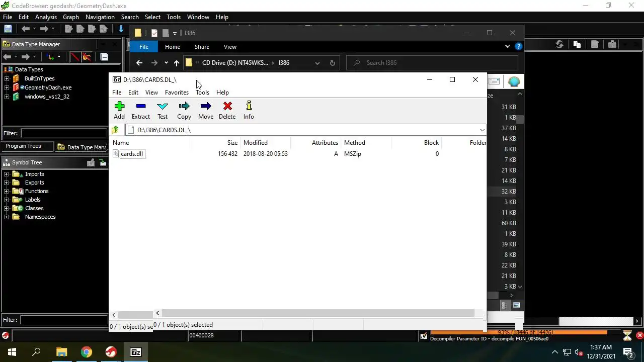Click Data Type Manager red line filter icon
The width and height of the screenshot is (644, 362).
pyautogui.click(x=75, y=57)
